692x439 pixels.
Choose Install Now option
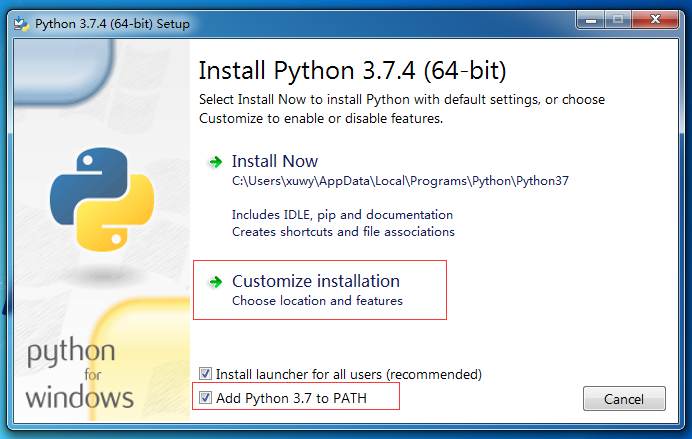tap(275, 161)
